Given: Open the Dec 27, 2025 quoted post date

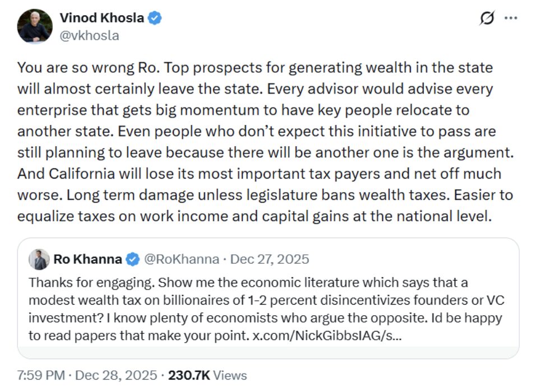Looking at the screenshot, I should pyautogui.click(x=270, y=259).
